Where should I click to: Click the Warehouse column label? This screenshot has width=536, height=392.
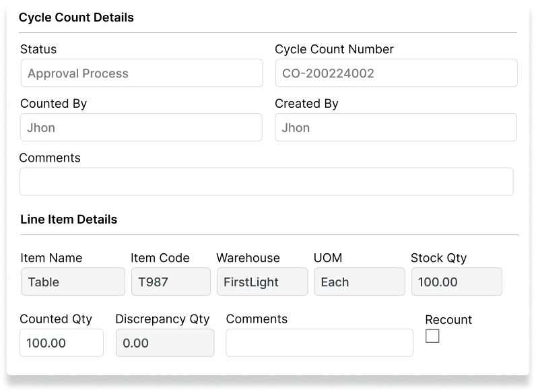coord(248,258)
